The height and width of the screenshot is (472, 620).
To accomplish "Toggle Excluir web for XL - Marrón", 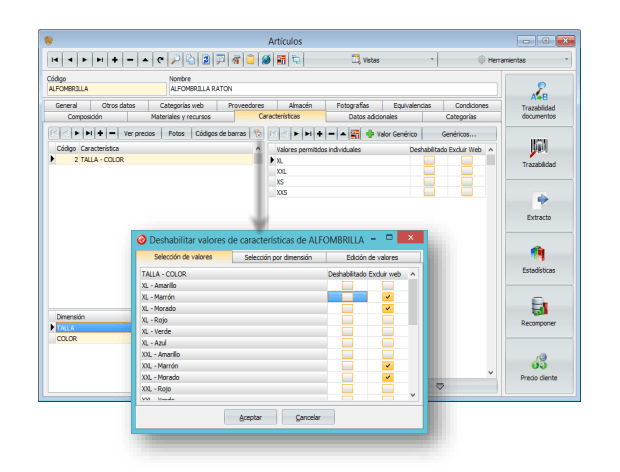I will coord(388,297).
